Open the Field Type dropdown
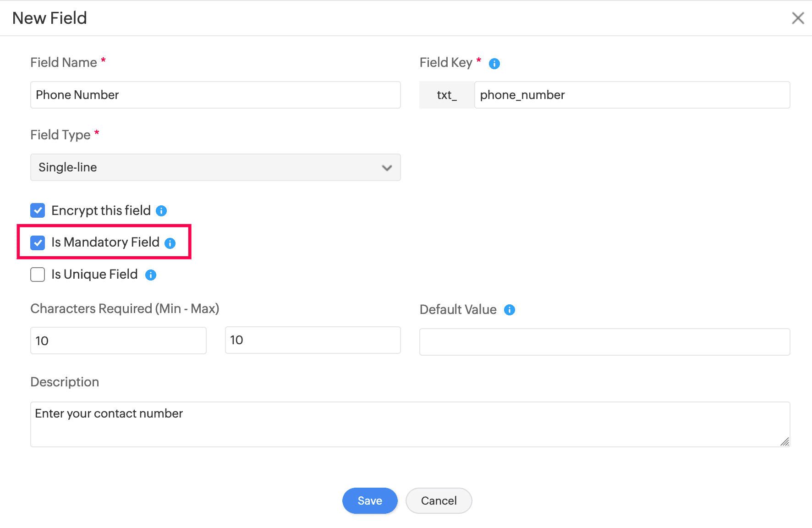Screen dimensions: 812x528 tap(215, 167)
